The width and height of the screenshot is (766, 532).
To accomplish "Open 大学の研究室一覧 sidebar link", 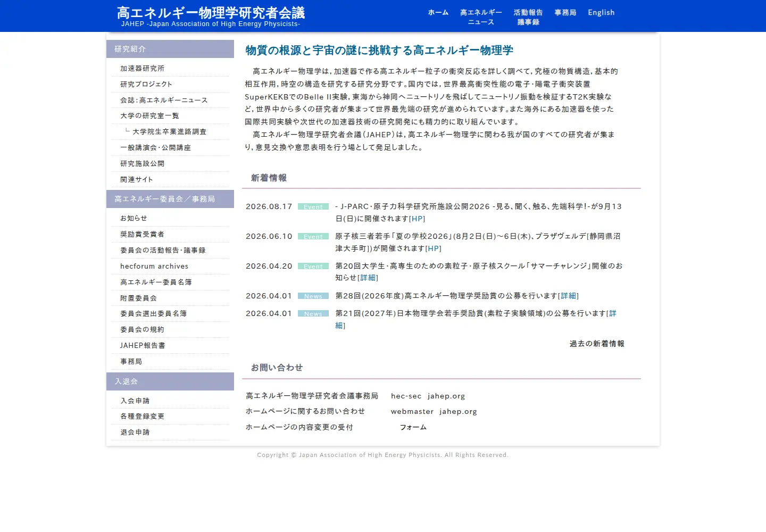I will 149,116.
